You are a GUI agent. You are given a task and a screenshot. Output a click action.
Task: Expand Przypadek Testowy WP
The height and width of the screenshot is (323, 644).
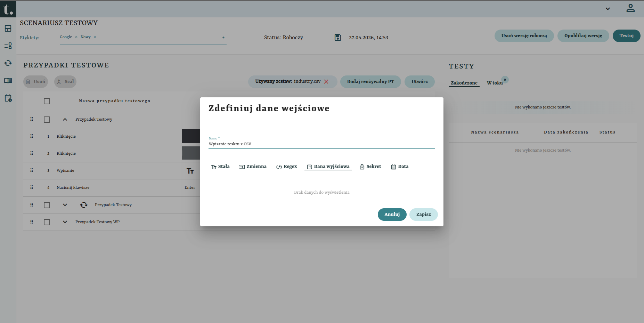click(x=65, y=222)
